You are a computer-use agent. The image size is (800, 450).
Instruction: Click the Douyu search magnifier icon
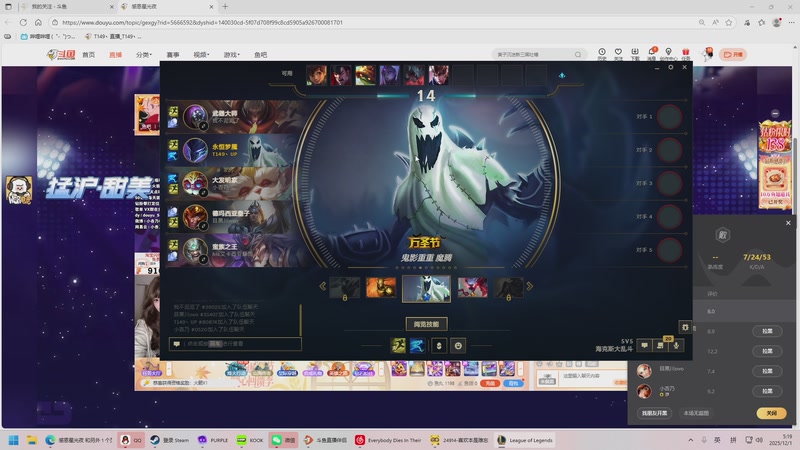coord(578,54)
